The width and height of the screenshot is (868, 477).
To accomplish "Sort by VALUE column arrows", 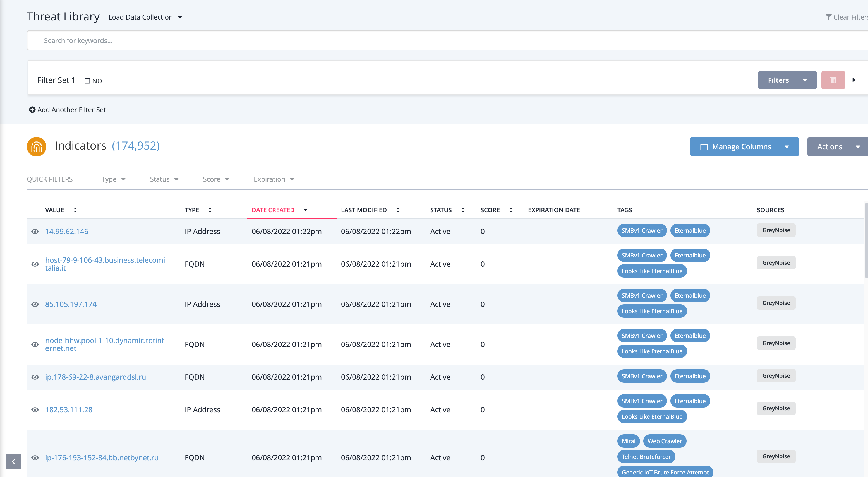I will coord(75,210).
